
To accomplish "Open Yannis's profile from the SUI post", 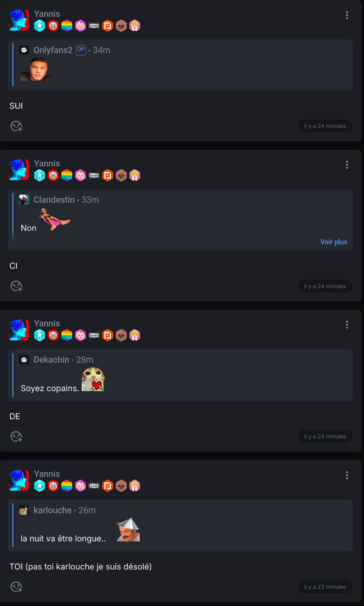I will pos(47,14).
